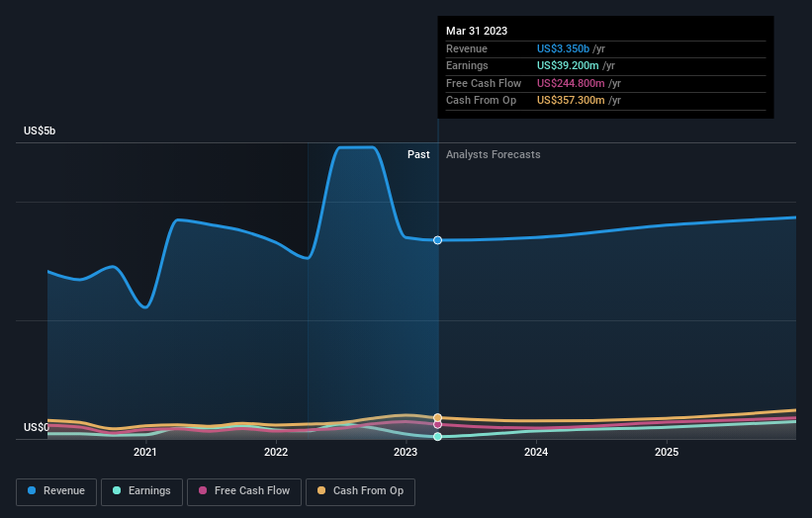Viewport: 812px width, 518px height.
Task: Click the Revenue row label in tooltip
Action: (x=467, y=48)
